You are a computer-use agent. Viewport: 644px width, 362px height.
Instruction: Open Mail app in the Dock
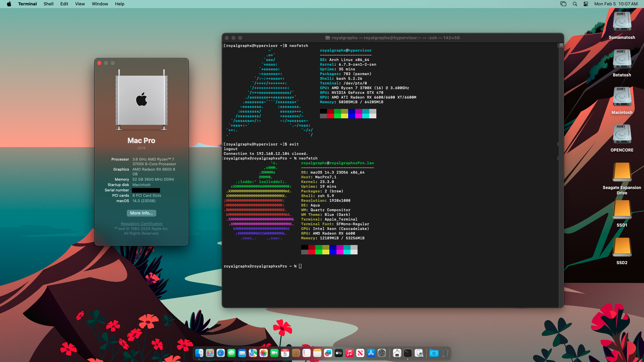tap(242, 353)
